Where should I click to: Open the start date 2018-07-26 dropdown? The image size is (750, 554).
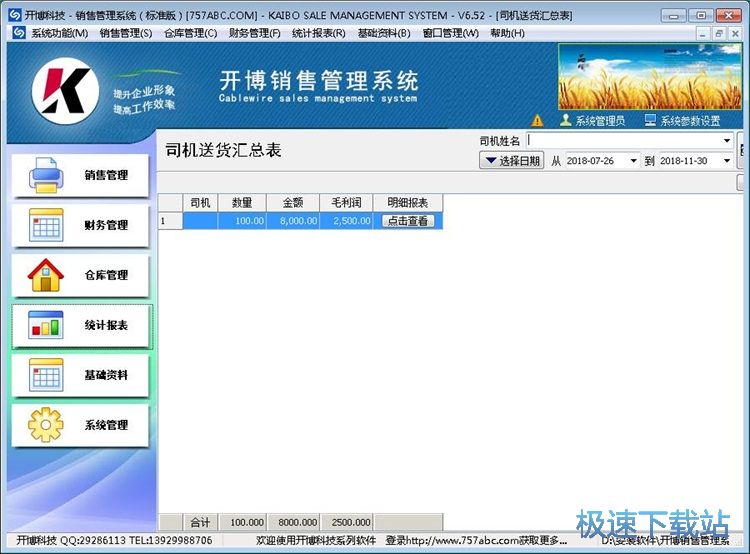633,161
